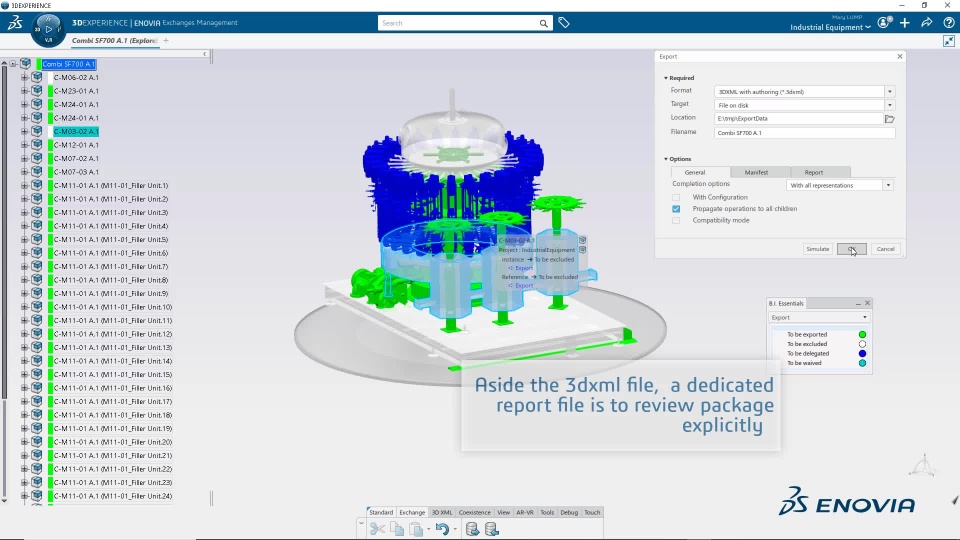Click the Simulate button
Image resolution: width=960 pixels, height=540 pixels.
click(x=817, y=249)
